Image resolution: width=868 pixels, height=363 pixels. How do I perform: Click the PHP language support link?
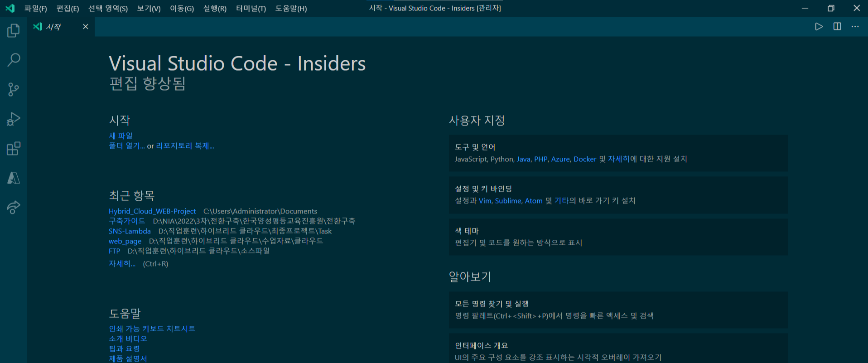540,159
